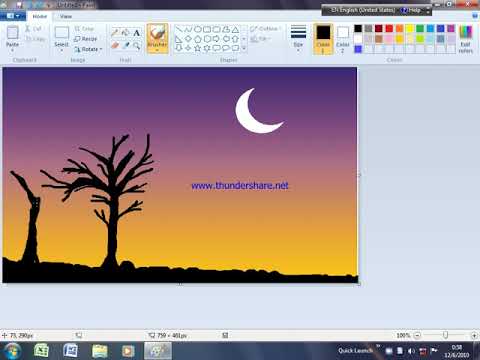Choose the Oval callout shape
This screenshot has height=360, width=480.
226,48
